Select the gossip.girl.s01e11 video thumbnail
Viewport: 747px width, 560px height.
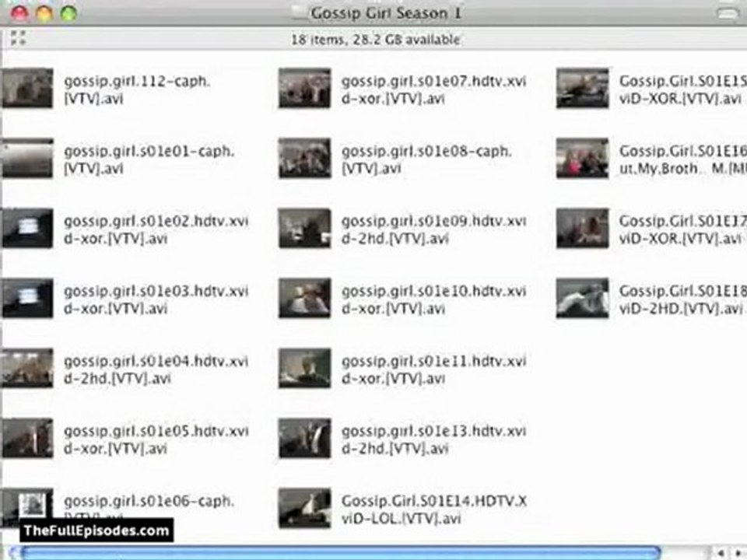tap(304, 368)
